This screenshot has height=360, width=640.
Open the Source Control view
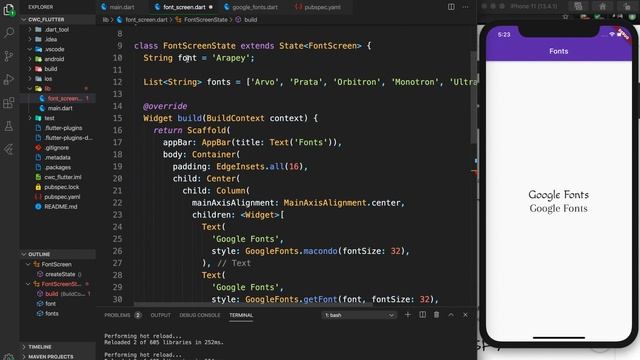9,56
